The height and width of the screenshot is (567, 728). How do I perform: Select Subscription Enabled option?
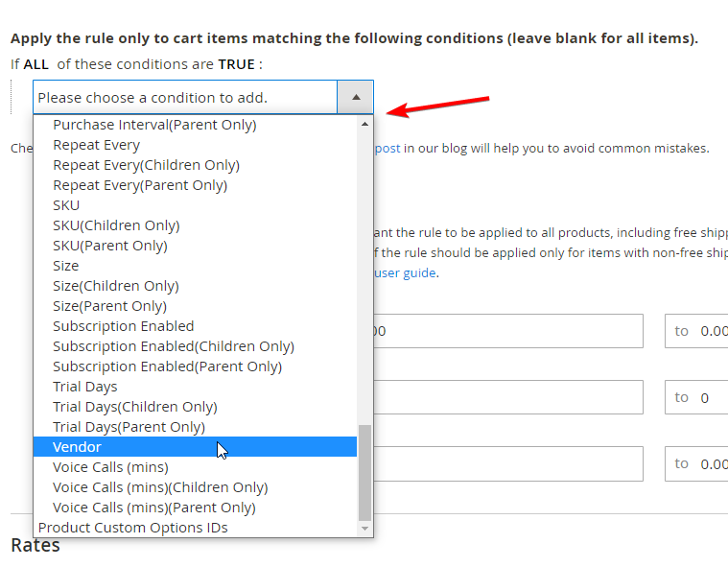pos(195,326)
